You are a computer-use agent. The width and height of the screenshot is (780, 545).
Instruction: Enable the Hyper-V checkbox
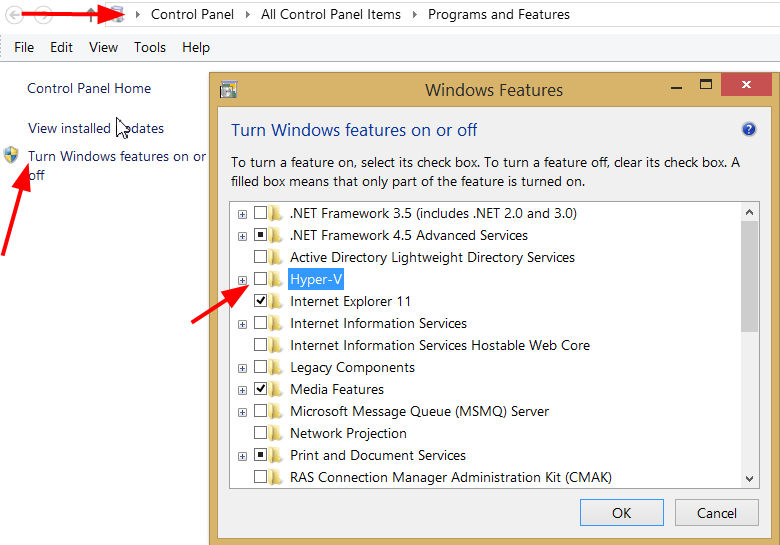(x=261, y=279)
